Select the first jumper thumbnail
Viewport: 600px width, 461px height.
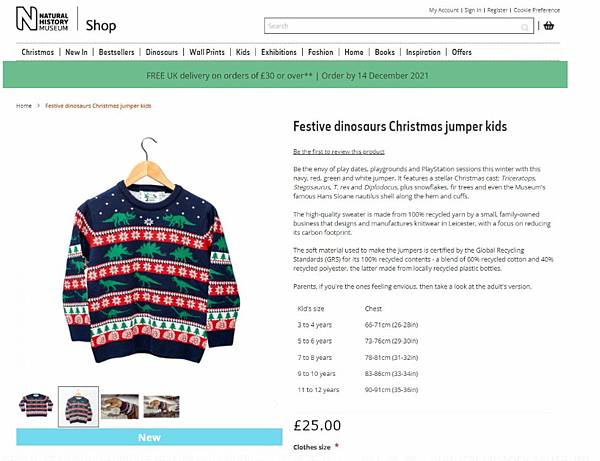click(35, 405)
